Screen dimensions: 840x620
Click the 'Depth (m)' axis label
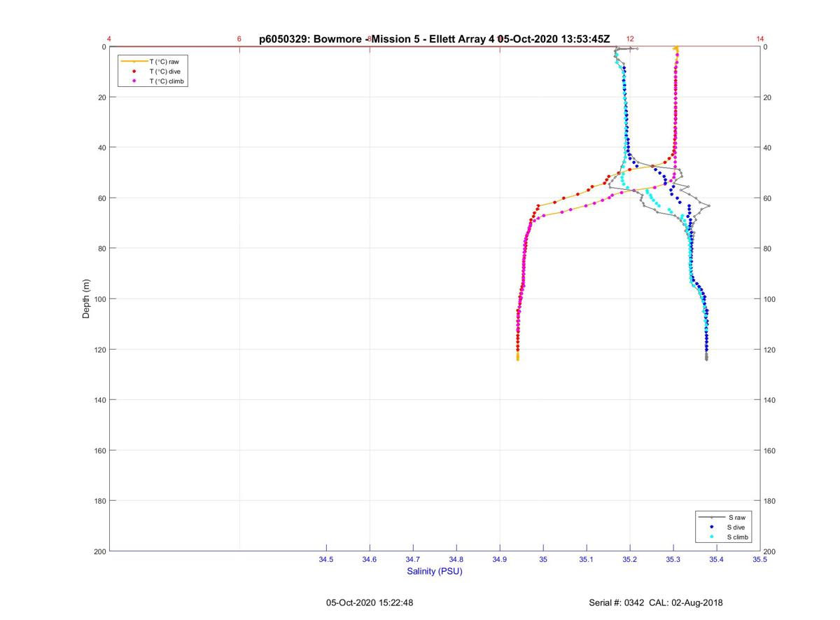(x=86, y=299)
